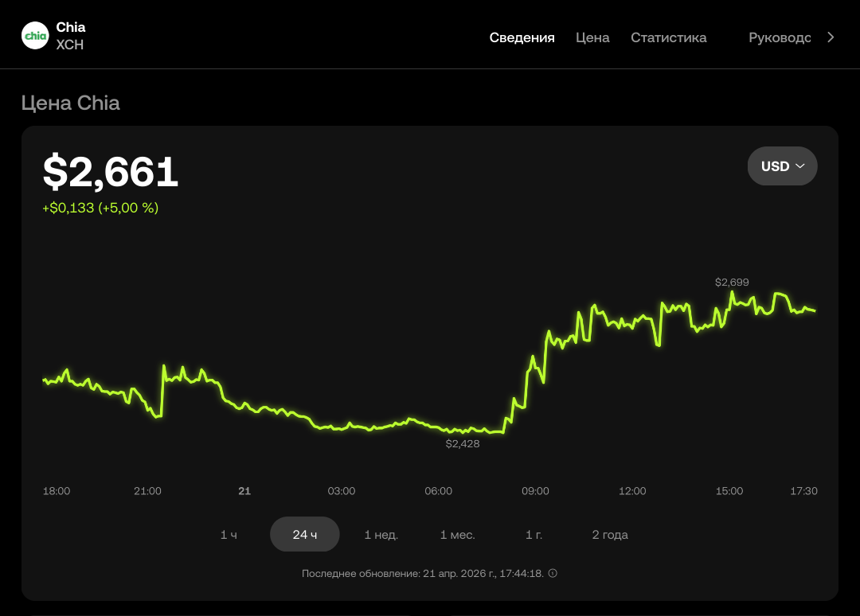Click the bold 21 date axis label
This screenshot has width=860, height=616.
click(x=244, y=491)
